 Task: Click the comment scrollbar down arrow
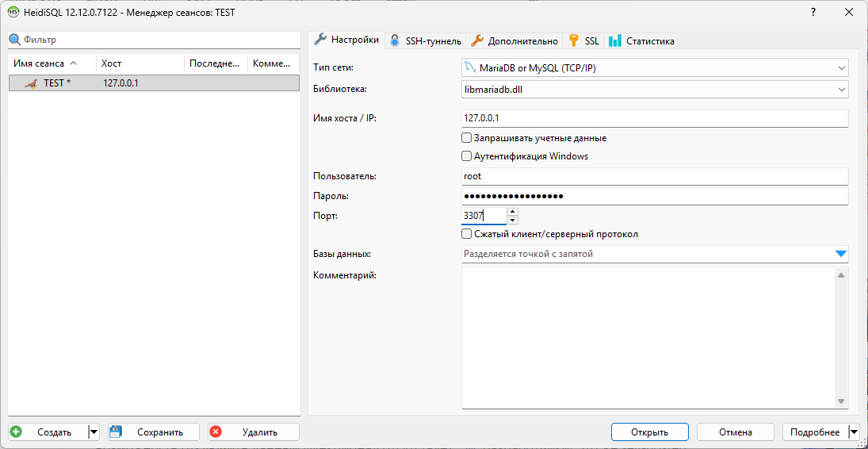point(841,401)
